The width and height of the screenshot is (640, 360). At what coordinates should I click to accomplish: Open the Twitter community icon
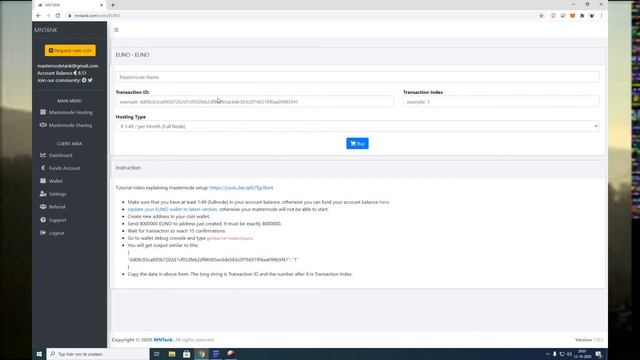(x=90, y=80)
